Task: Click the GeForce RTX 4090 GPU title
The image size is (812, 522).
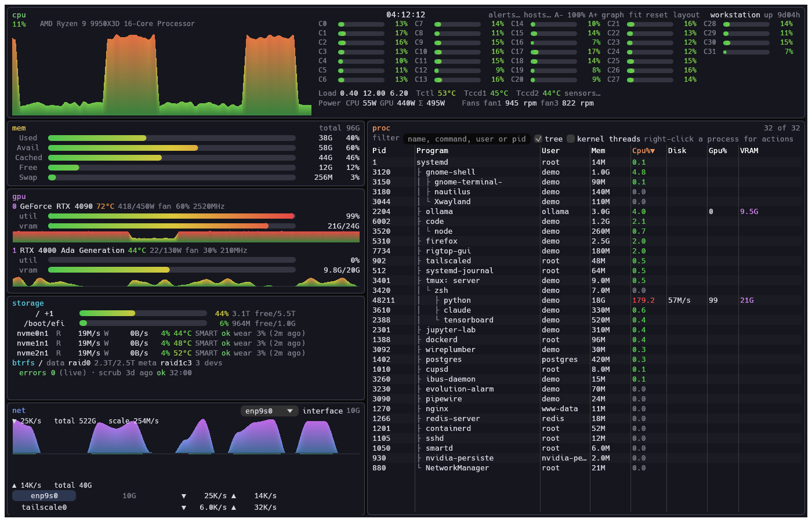Action: pos(56,206)
